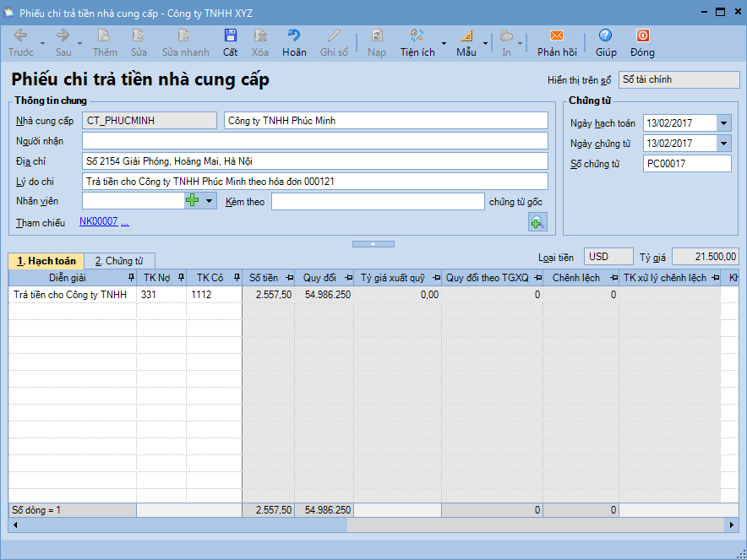The image size is (747, 560).
Task: Click the Kèm theo input field
Action: click(378, 201)
